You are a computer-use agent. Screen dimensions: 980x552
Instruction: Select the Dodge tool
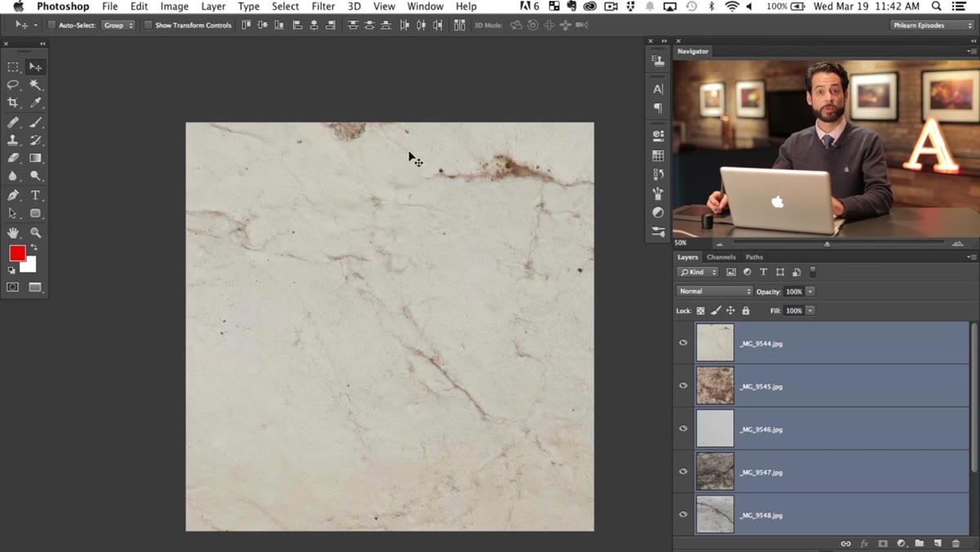pos(35,176)
